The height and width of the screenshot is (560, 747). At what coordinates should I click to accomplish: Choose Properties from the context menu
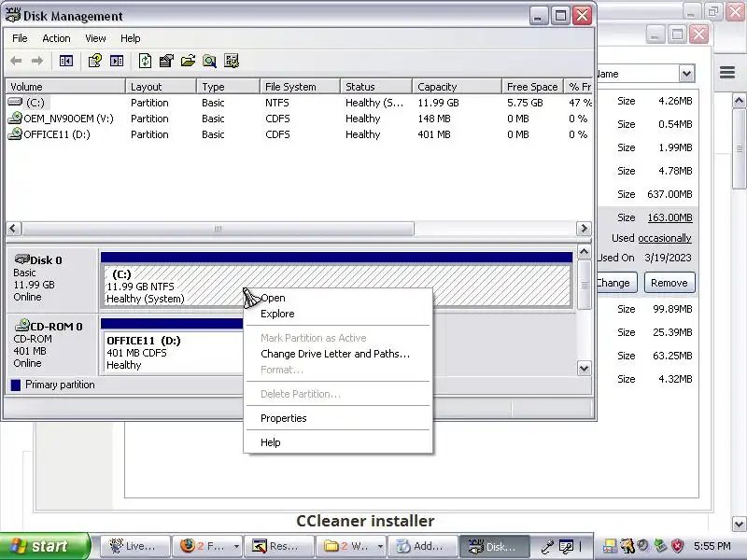tap(338, 418)
